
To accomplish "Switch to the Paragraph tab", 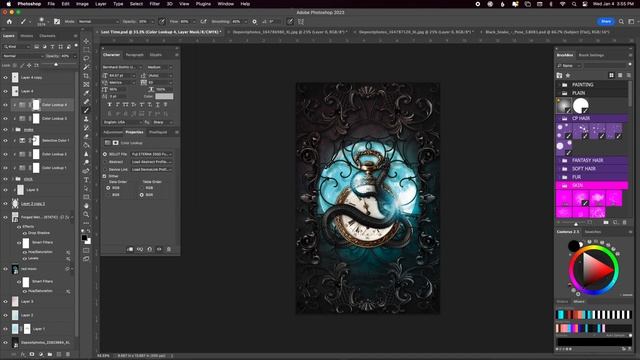I will (134, 55).
